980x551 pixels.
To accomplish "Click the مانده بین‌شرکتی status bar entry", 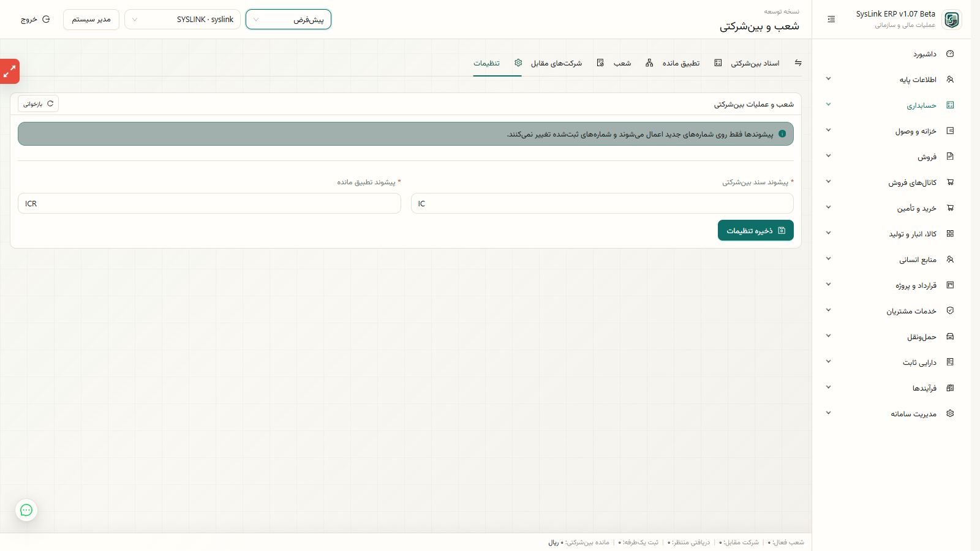I will pos(579,542).
